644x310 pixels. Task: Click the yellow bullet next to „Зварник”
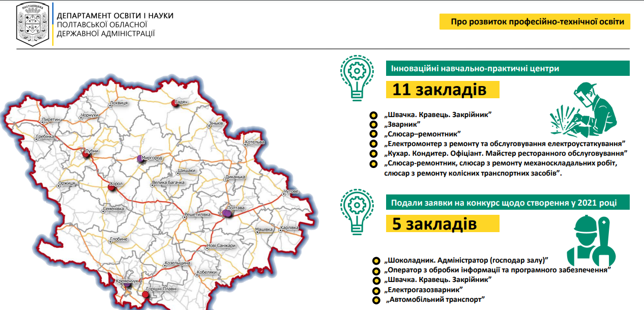pyautogui.click(x=373, y=124)
